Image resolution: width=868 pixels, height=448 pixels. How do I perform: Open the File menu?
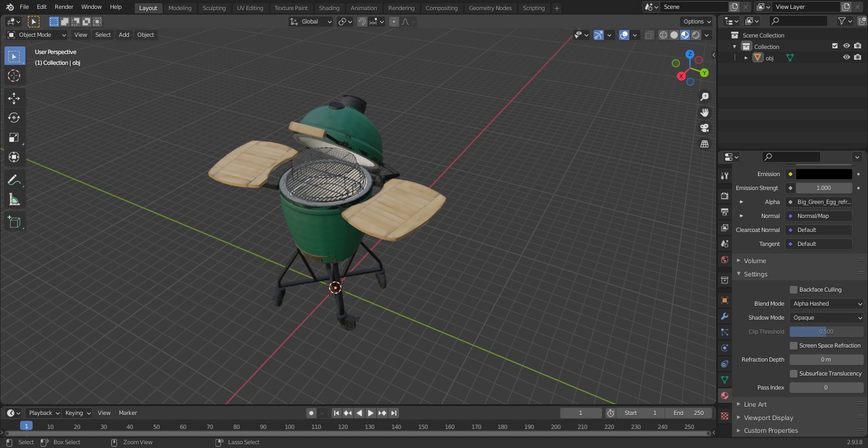[24, 7]
